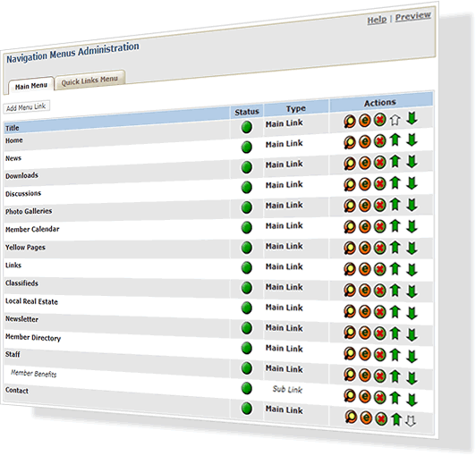Edit the Member Benefits sub link

(x=364, y=396)
